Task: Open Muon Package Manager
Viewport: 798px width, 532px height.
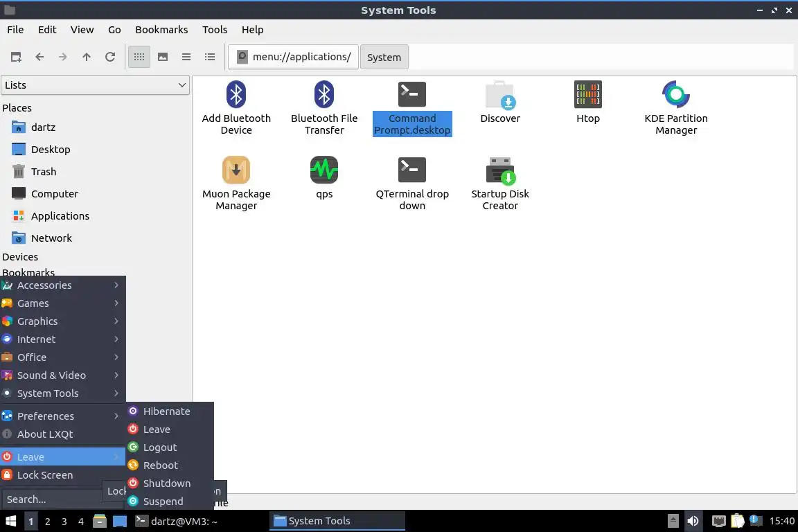Action: (x=236, y=184)
